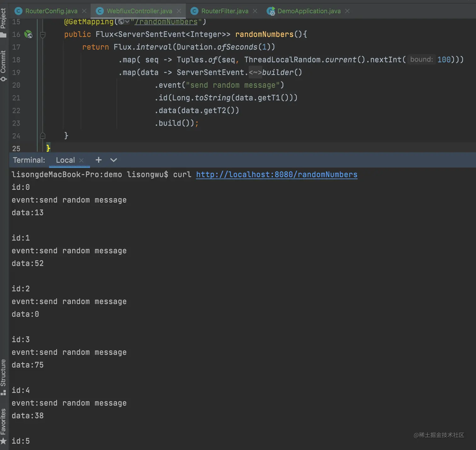Click the .data(data.getT2()) call

(x=197, y=110)
